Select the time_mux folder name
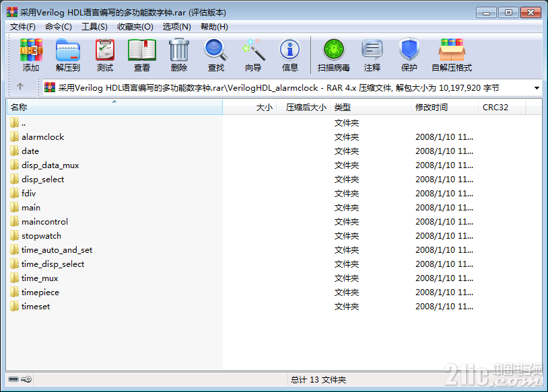The width and height of the screenshot is (548, 392). click(40, 278)
